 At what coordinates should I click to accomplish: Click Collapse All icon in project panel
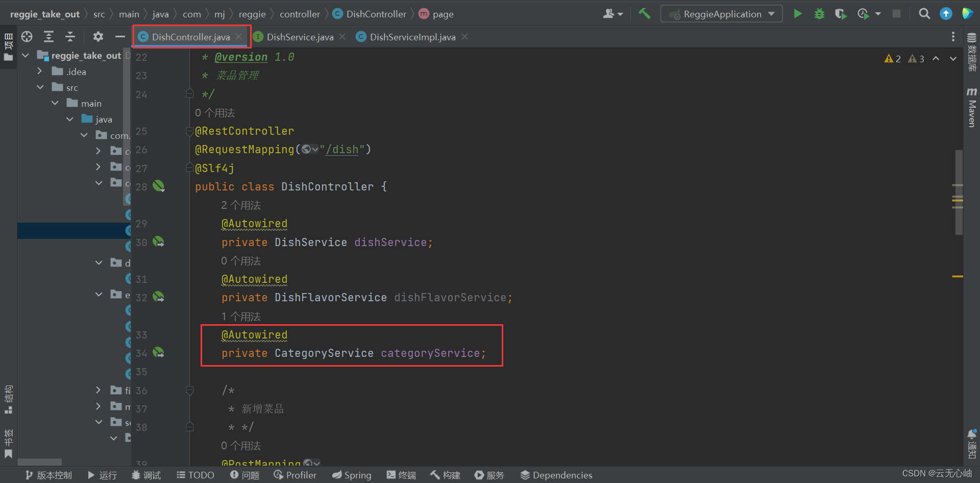click(70, 36)
